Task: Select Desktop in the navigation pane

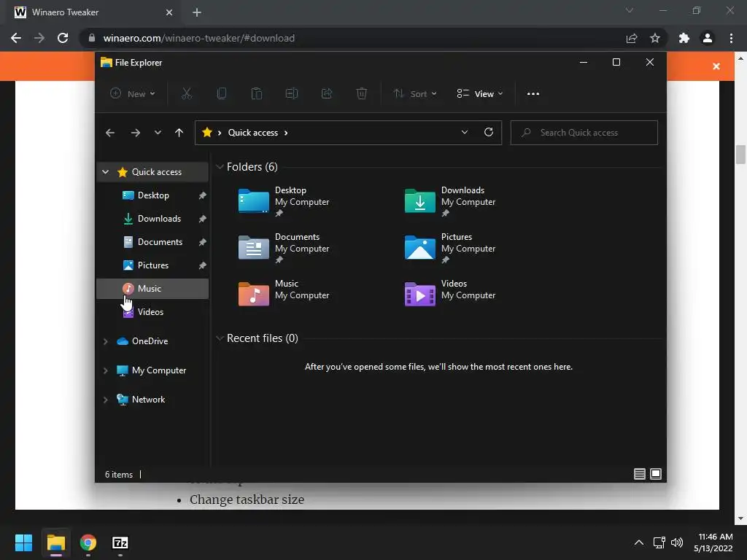Action: coord(152,195)
